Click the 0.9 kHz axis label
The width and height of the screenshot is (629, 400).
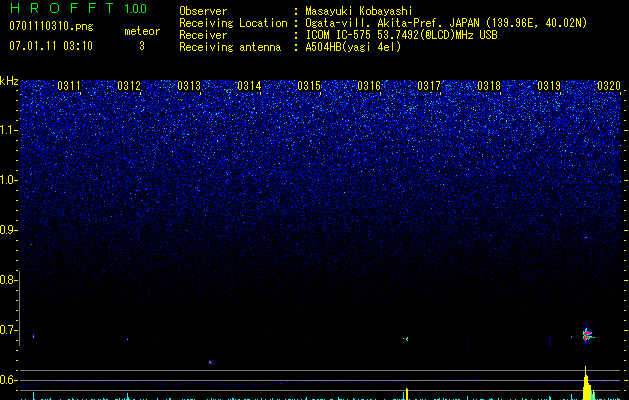(8, 230)
